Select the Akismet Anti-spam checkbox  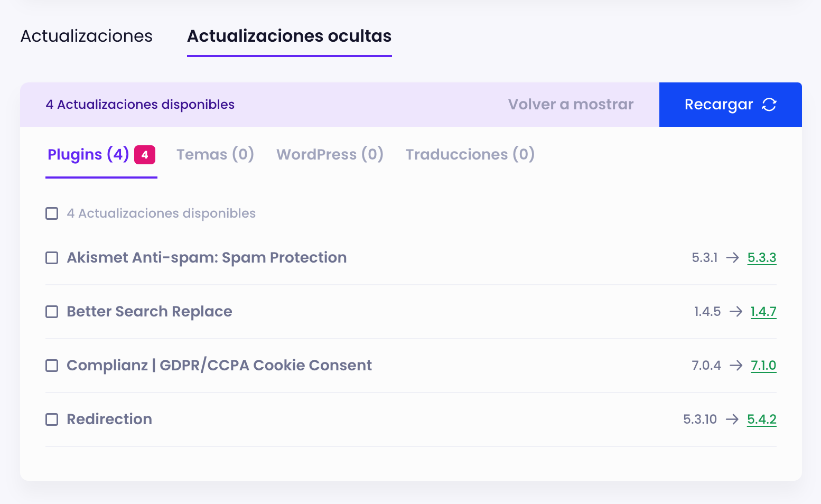[x=51, y=258]
